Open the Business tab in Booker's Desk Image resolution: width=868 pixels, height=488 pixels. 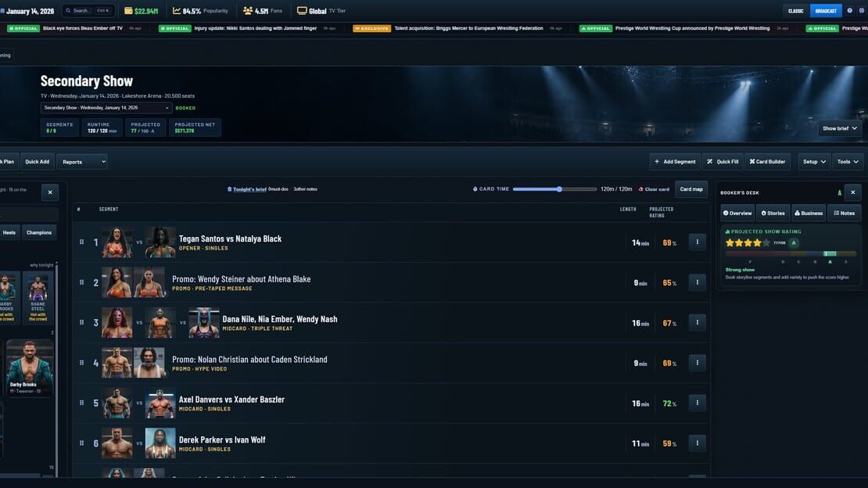(809, 213)
